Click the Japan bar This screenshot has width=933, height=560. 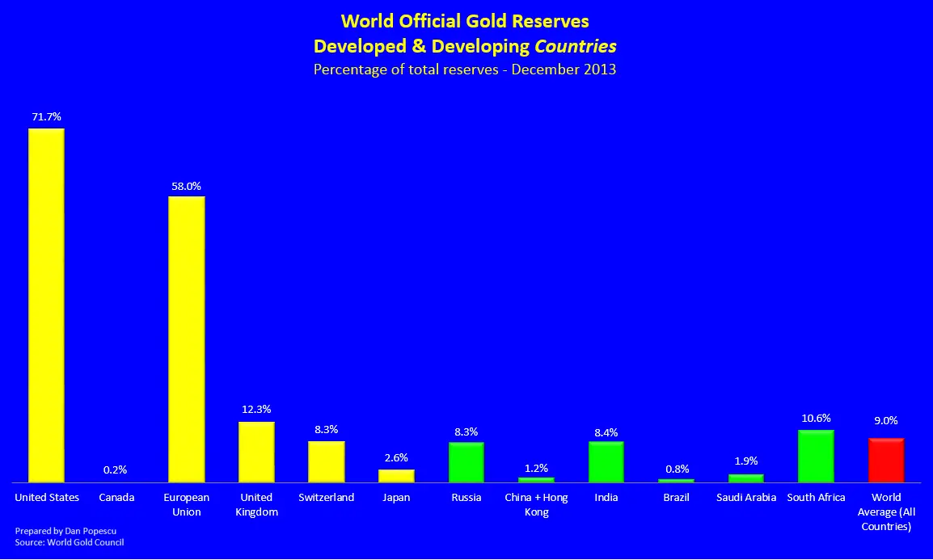click(396, 476)
